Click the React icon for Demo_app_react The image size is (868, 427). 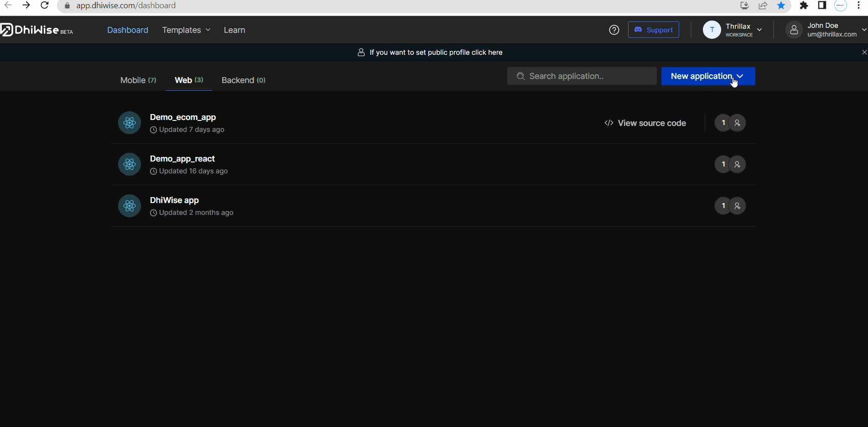click(130, 164)
